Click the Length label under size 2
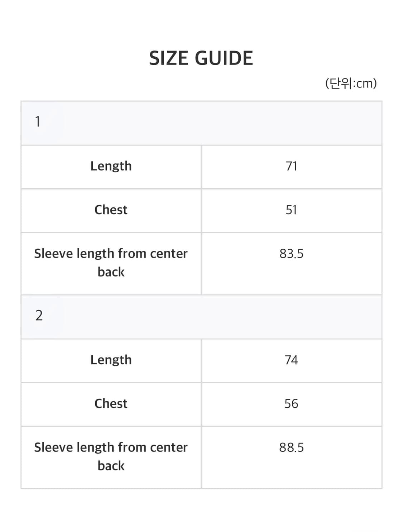 pyautogui.click(x=111, y=360)
